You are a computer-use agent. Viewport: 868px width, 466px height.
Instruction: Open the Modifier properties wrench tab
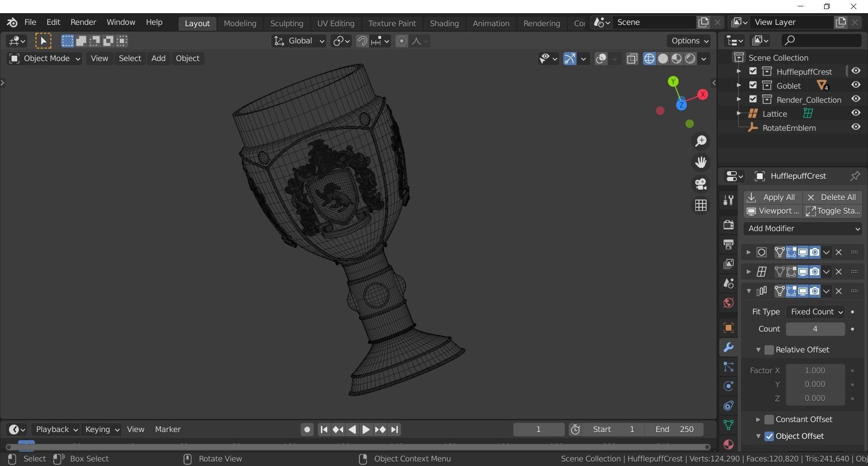coord(728,347)
